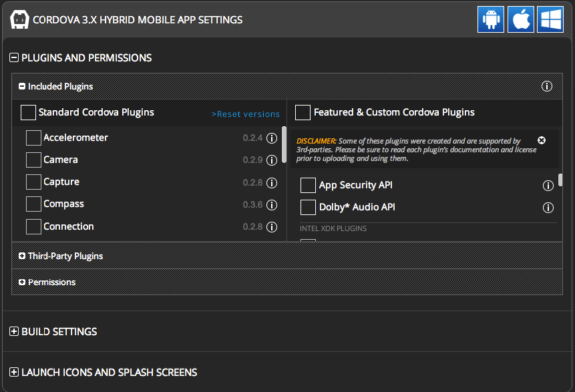Collapse the Included Plugins panel

22,86
